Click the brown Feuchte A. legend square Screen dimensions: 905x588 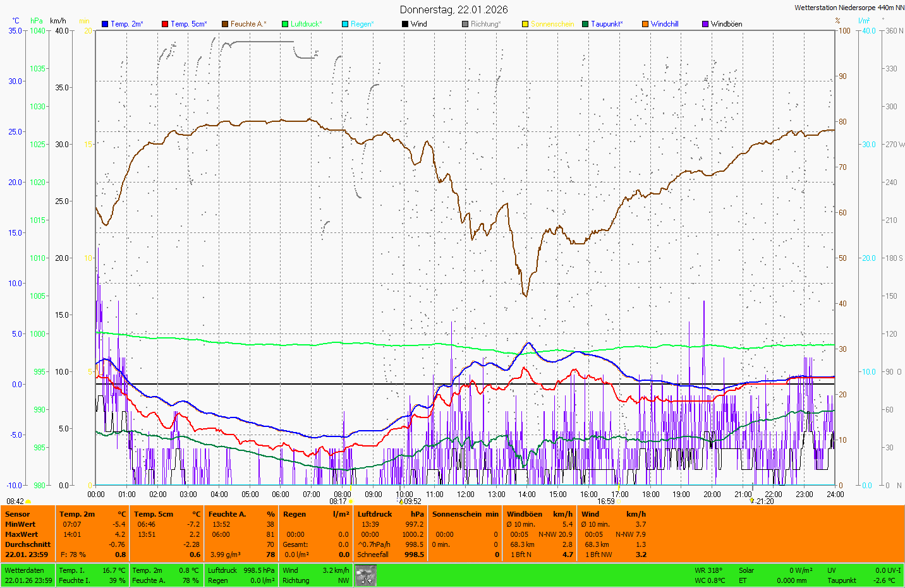pyautogui.click(x=225, y=24)
